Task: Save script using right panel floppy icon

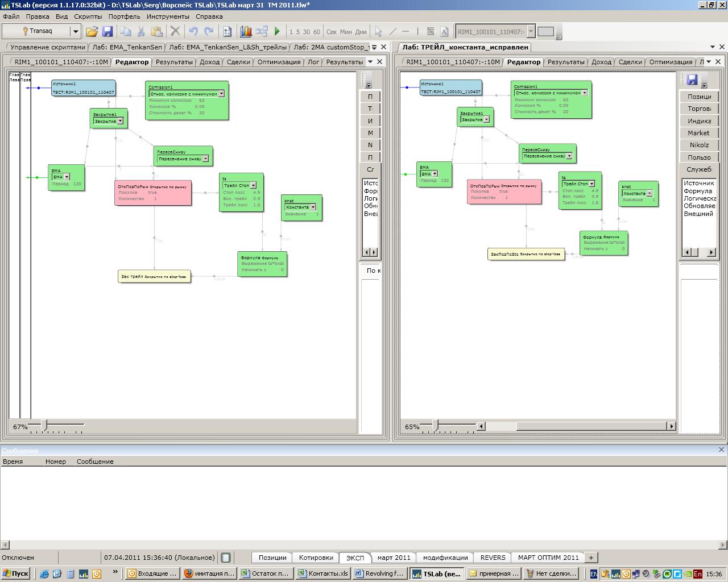Action: pyautogui.click(x=692, y=80)
